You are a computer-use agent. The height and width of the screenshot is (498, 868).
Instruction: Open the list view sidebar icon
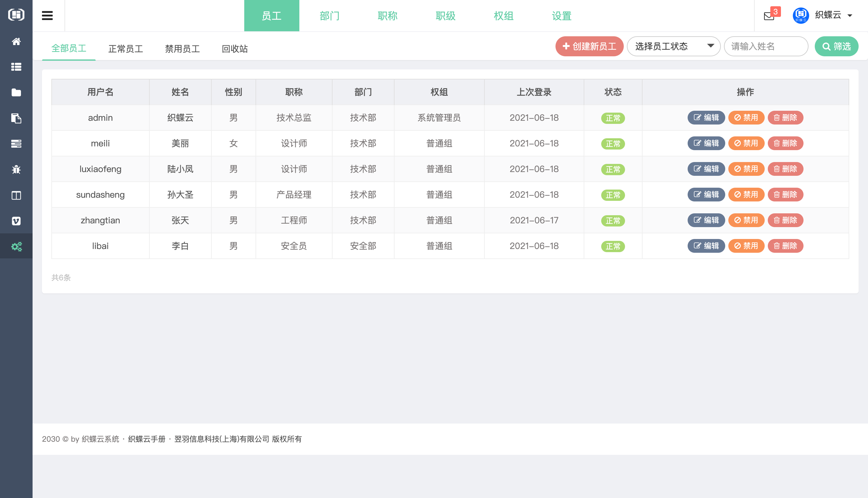click(16, 67)
